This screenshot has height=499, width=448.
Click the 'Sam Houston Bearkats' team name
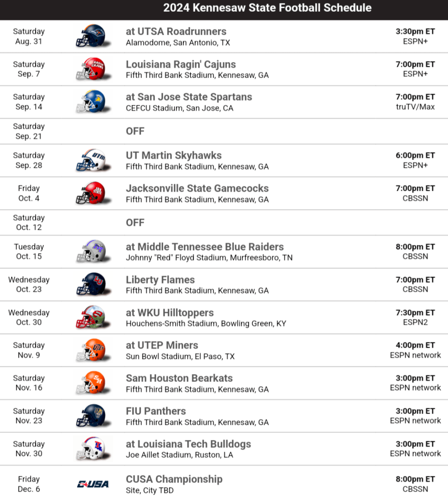pyautogui.click(x=179, y=378)
